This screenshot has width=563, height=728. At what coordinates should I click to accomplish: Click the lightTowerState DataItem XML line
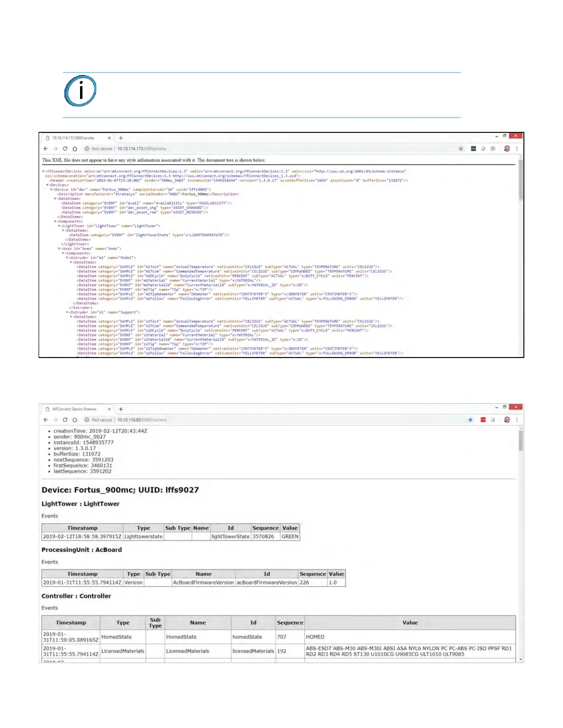pyautogui.click(x=149, y=235)
